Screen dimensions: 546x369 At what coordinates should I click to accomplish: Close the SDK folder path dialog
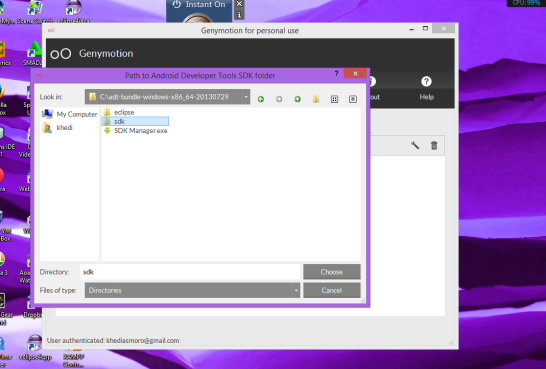(355, 73)
